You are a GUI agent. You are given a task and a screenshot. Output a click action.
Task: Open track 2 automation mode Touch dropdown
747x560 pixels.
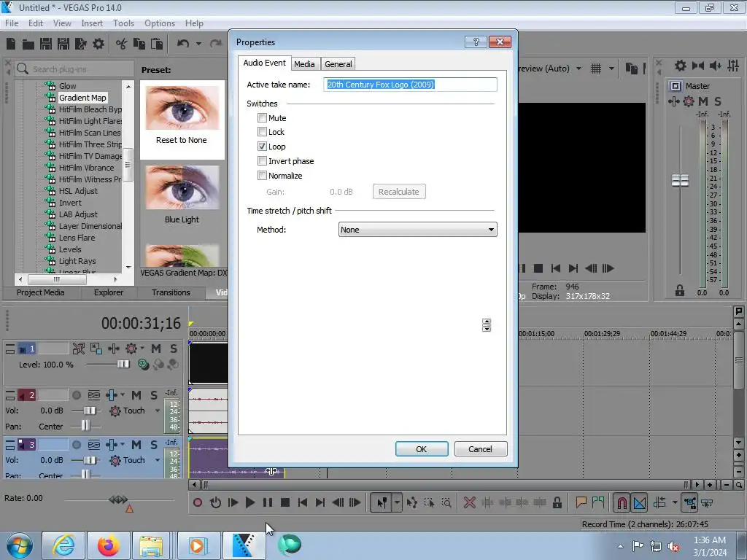click(158, 411)
